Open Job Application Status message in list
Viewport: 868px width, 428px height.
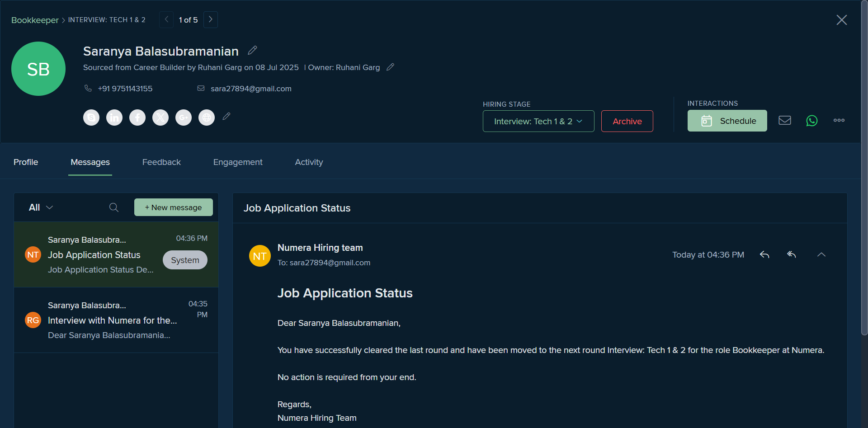116,254
